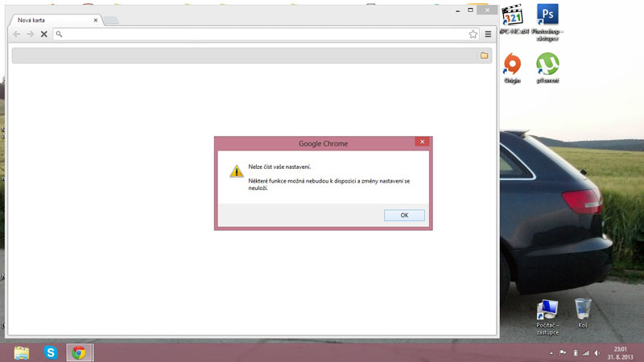Viewport: 644px width, 362px height.
Task: Click into the Chrome address bar
Action: (x=266, y=34)
